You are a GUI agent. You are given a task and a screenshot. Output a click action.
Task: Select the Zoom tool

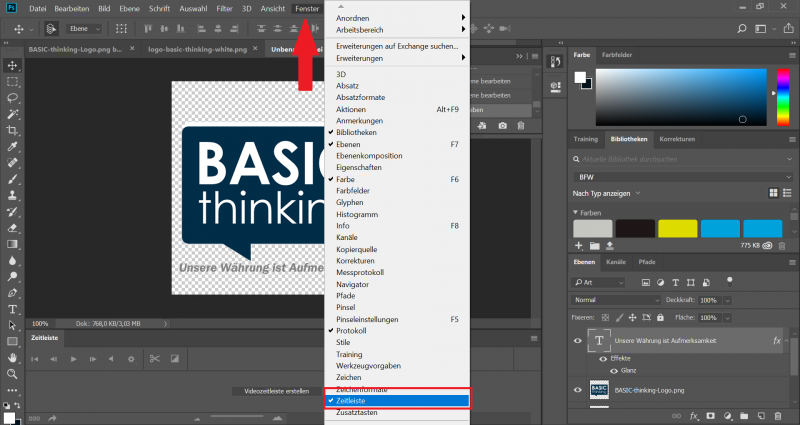tap(12, 374)
